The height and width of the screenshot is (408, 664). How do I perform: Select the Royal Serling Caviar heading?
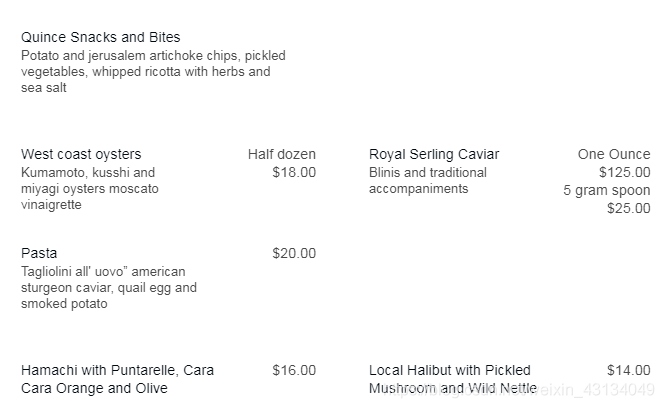coord(434,154)
